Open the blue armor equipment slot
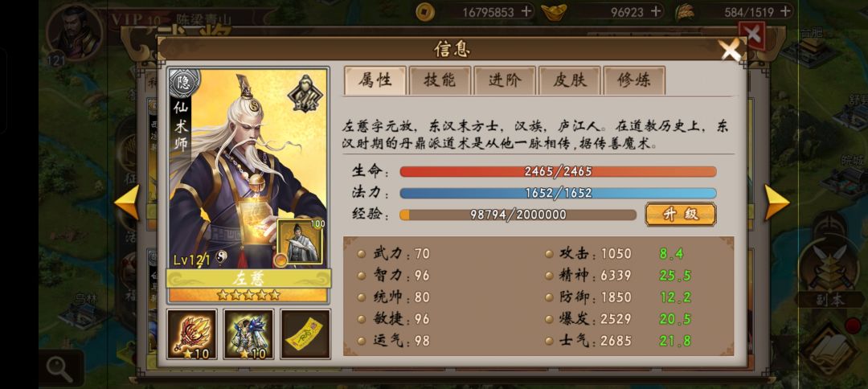 [248, 334]
